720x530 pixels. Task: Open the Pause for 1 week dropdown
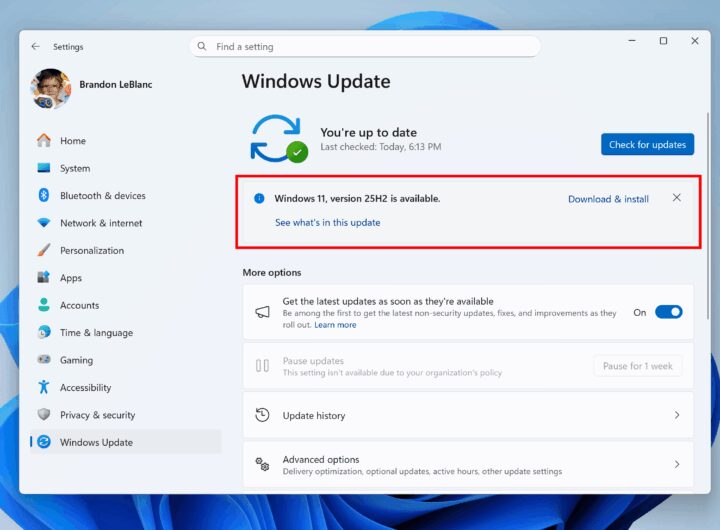(x=638, y=366)
